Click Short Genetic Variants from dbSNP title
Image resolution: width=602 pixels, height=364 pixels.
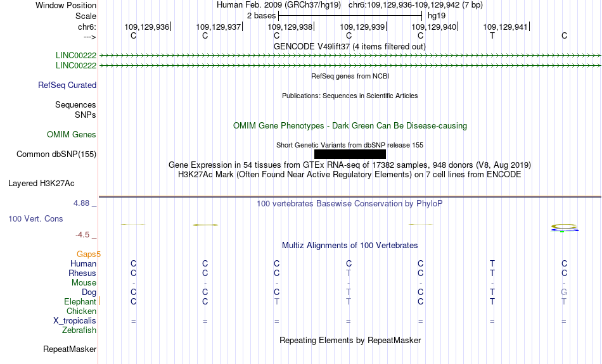[350, 145]
